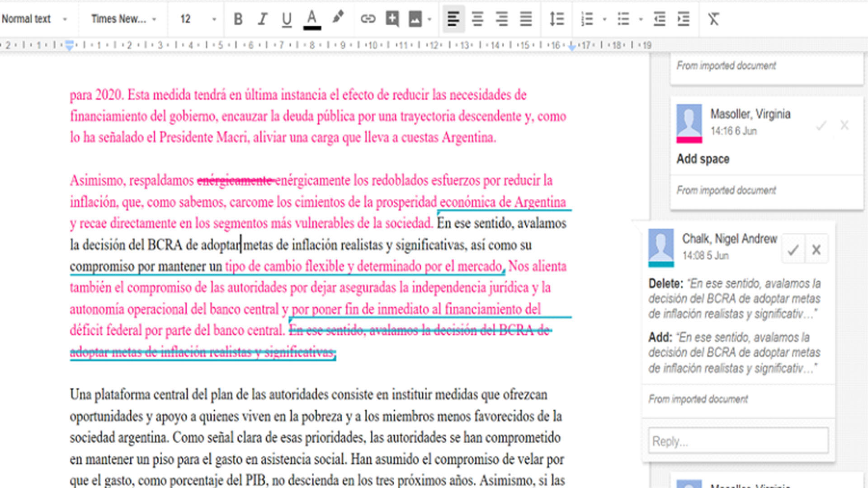Reject Nigel Andrew Chalk's suggestion

coord(816,249)
